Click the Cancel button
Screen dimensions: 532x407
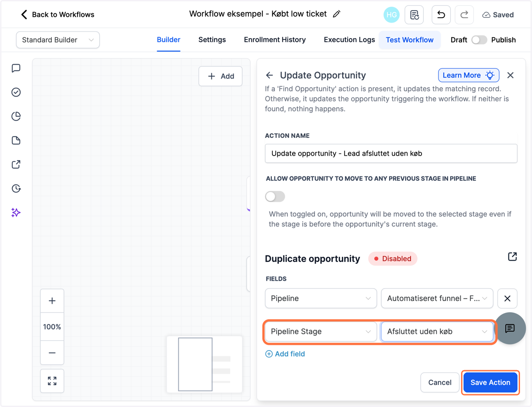coord(440,382)
